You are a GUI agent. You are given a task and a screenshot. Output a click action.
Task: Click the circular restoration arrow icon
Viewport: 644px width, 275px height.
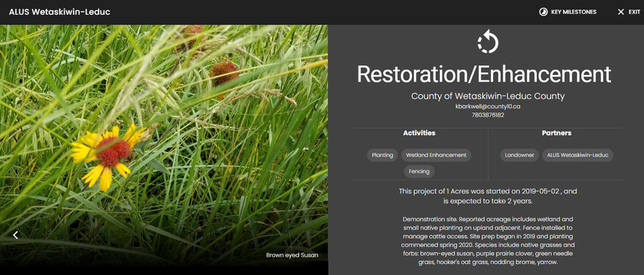[x=488, y=41]
